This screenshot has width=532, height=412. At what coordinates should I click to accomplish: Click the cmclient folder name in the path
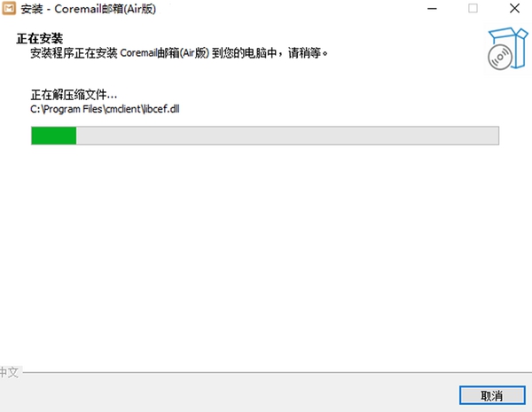[x=123, y=109]
